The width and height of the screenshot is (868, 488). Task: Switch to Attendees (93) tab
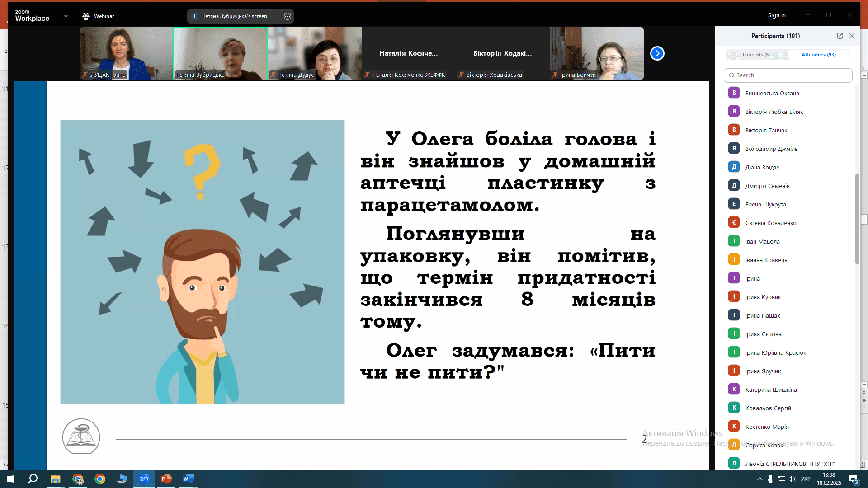(818, 55)
